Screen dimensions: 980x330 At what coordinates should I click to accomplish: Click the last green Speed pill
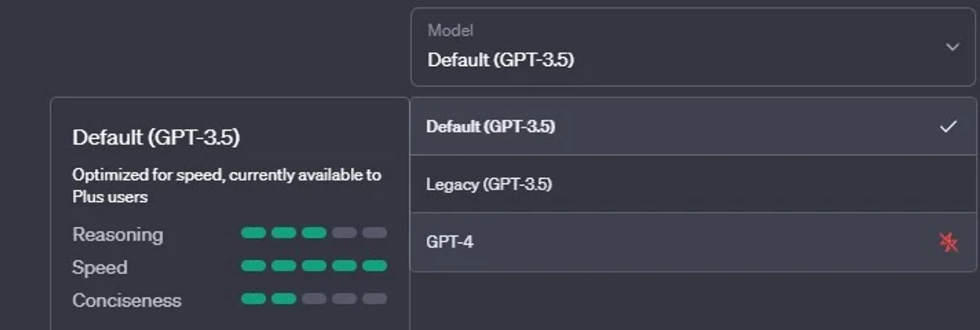[375, 266]
